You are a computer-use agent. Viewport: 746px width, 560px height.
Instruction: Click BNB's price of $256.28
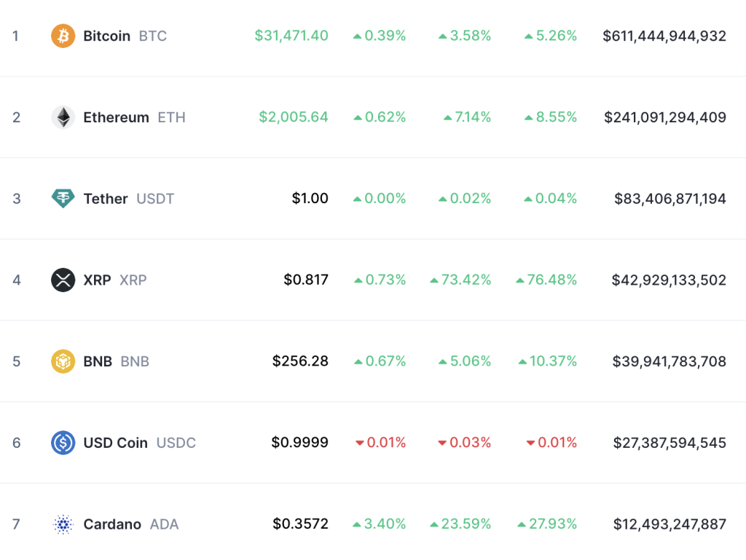coord(302,361)
